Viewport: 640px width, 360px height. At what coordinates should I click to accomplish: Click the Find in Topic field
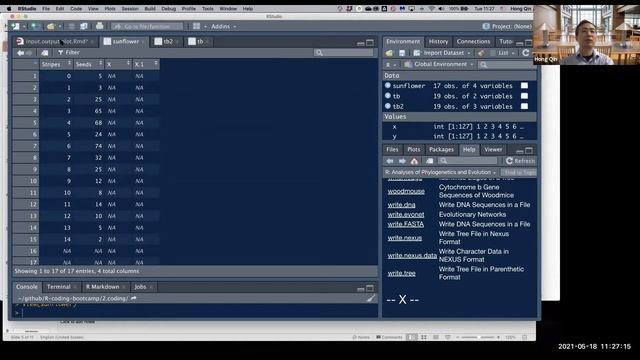tap(519, 172)
